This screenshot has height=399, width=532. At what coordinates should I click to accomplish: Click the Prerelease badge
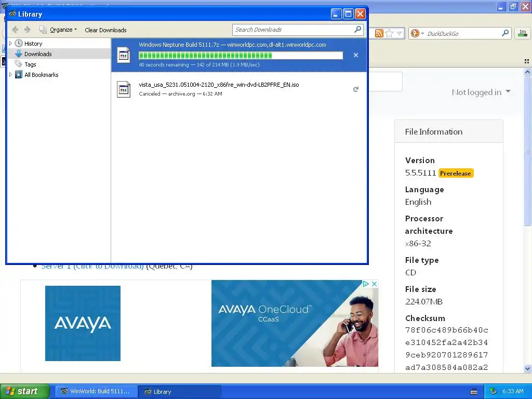tap(455, 173)
